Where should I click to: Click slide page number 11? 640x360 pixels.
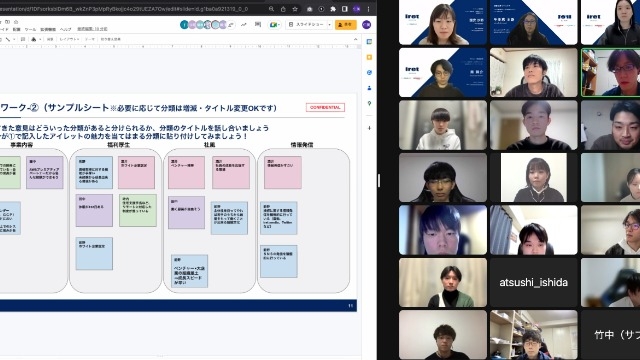coord(351,306)
